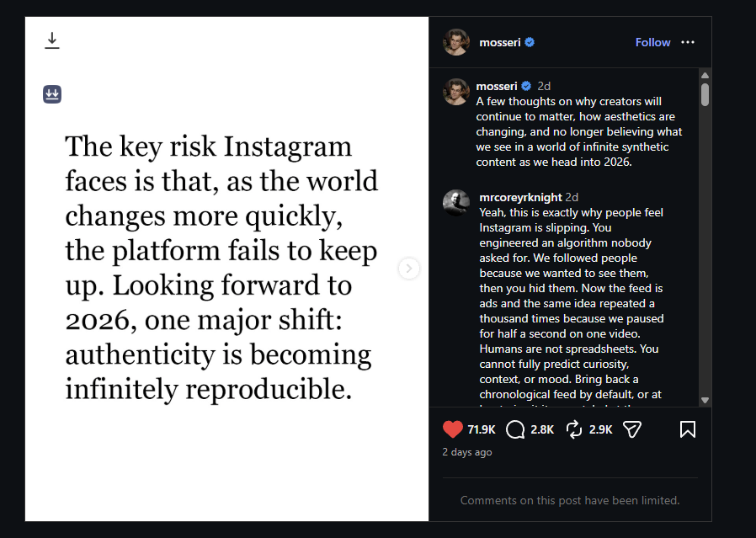
Task: Open the three-dots more options menu
Action: coord(688,42)
